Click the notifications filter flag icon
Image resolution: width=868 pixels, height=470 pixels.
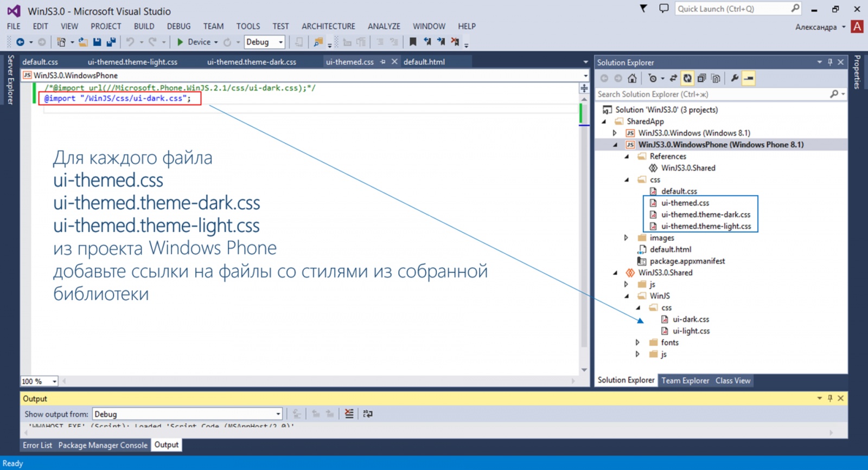643,9
